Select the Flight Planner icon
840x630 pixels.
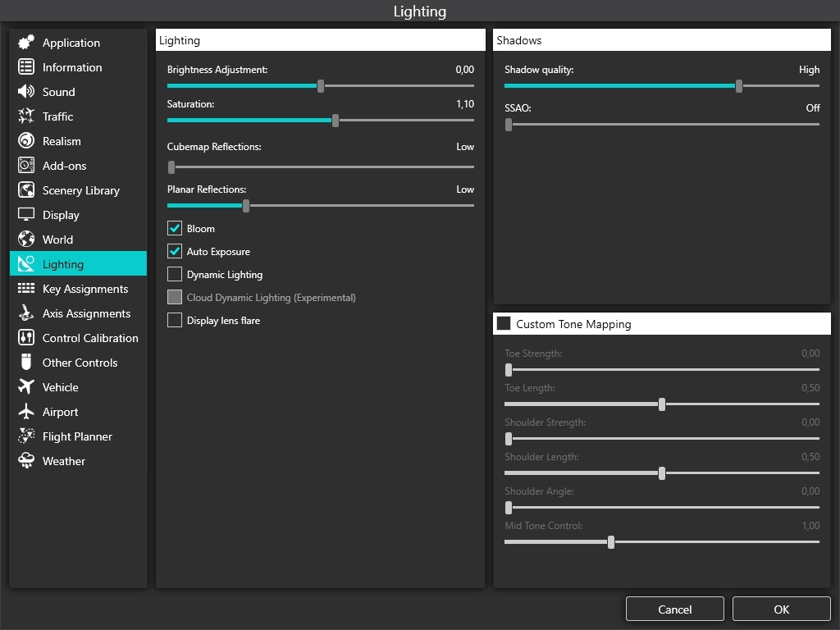[26, 436]
